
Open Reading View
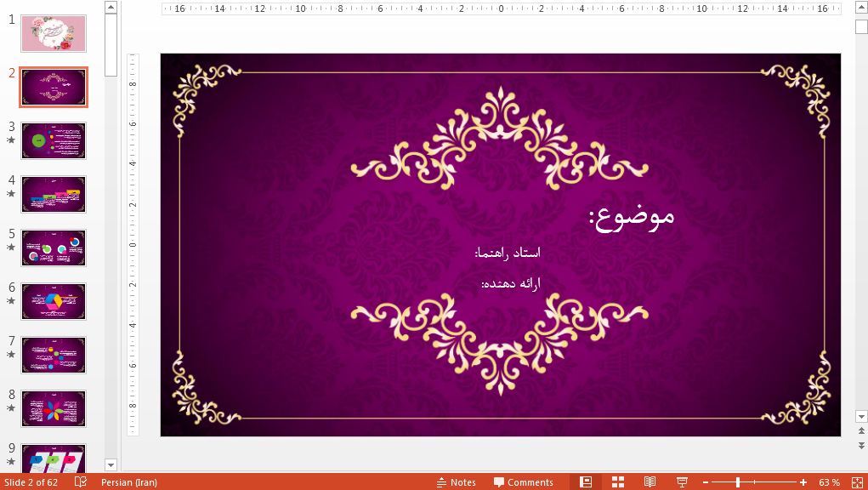650,481
